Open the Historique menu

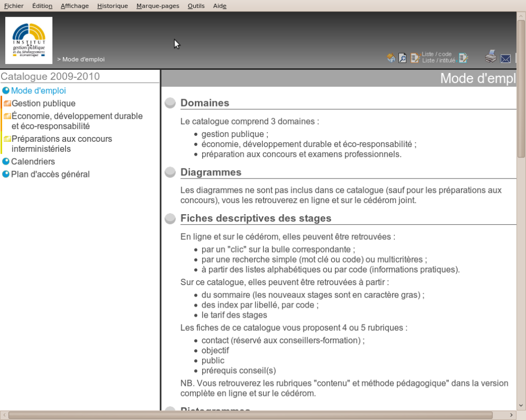tap(112, 6)
